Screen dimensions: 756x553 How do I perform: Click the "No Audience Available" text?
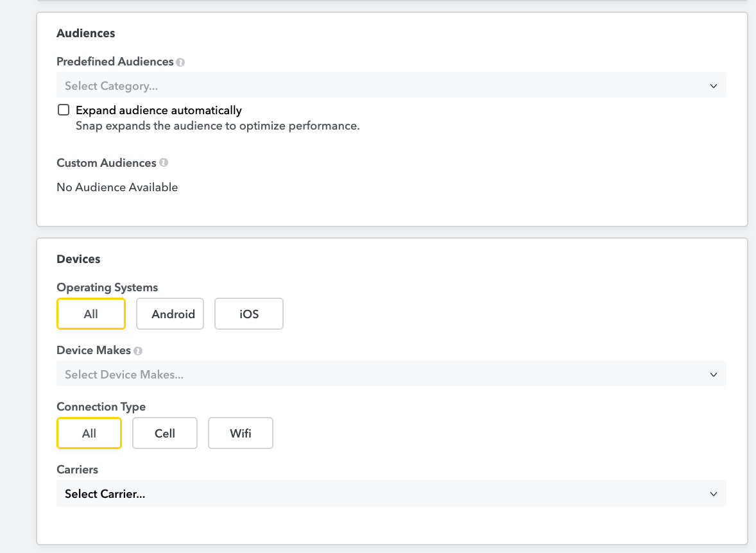point(117,187)
